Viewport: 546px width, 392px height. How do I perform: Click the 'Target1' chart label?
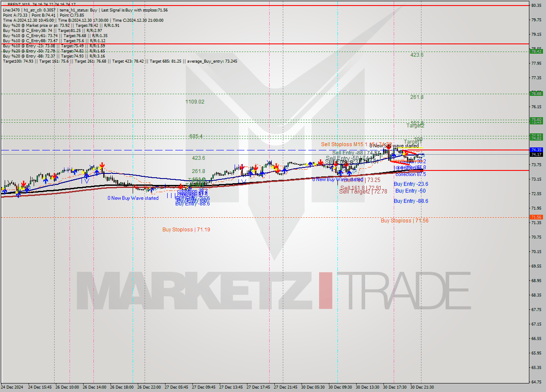tap(412, 142)
